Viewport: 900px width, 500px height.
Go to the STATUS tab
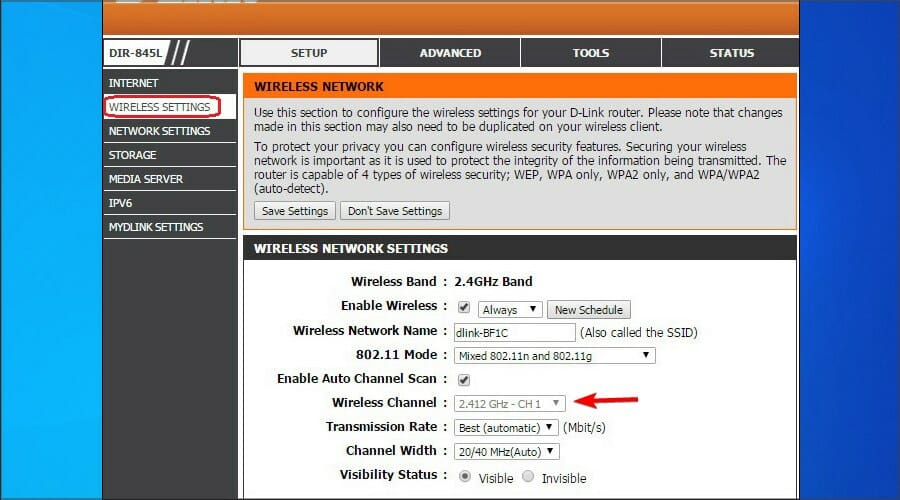click(x=731, y=53)
